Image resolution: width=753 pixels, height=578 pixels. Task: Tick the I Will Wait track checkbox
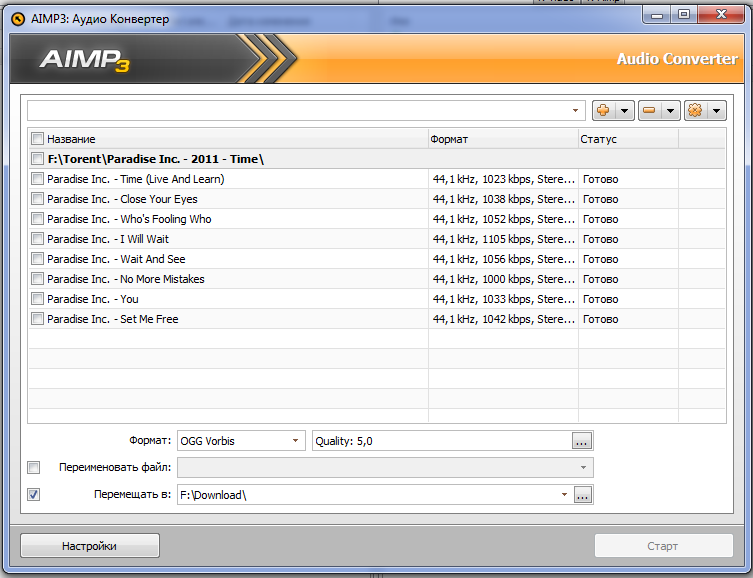point(37,238)
